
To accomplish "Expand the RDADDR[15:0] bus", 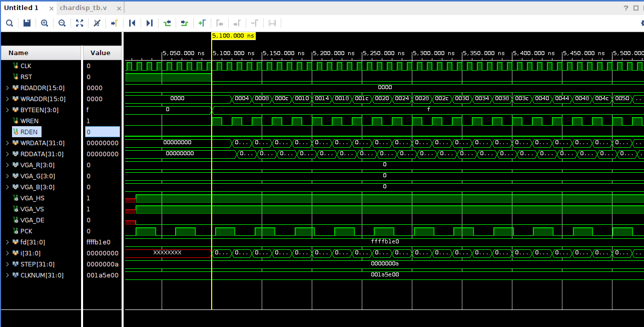I will [x=7, y=88].
